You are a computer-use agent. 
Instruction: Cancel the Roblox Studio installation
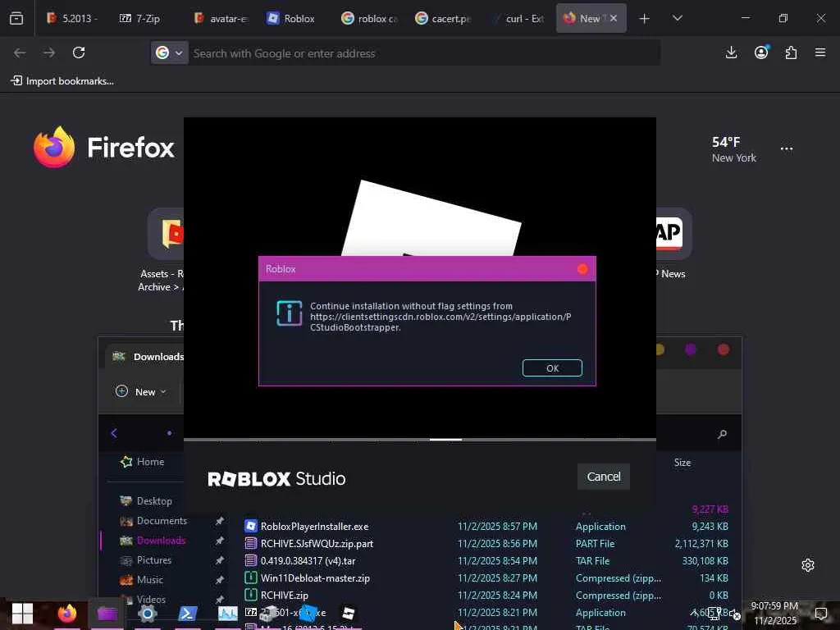603,477
